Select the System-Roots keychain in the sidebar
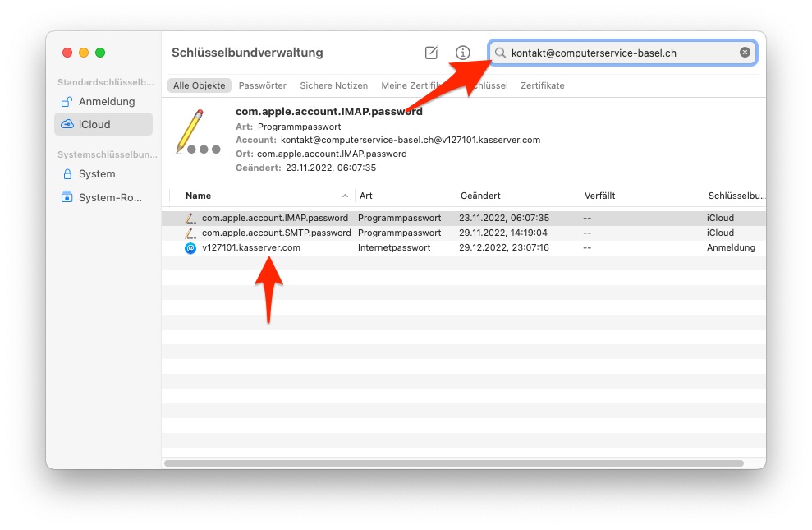 [103, 197]
